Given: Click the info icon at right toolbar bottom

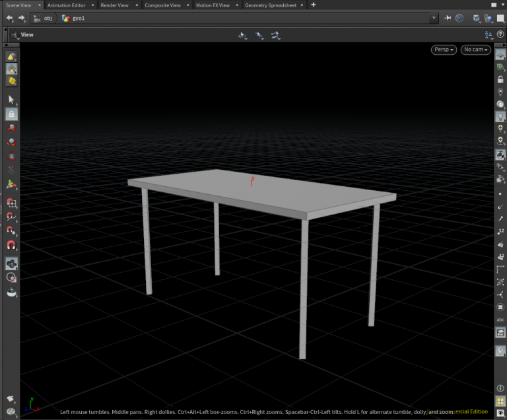Looking at the screenshot, I should click(500, 388).
